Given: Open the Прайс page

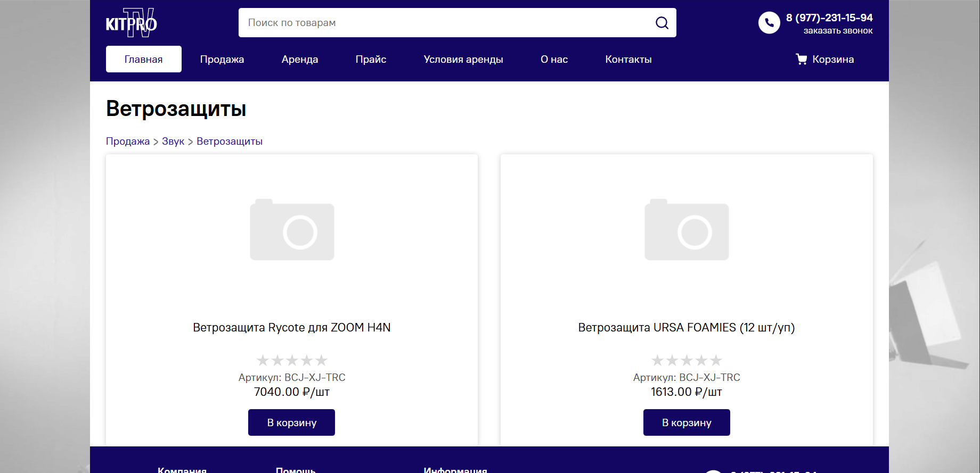Looking at the screenshot, I should [x=371, y=59].
